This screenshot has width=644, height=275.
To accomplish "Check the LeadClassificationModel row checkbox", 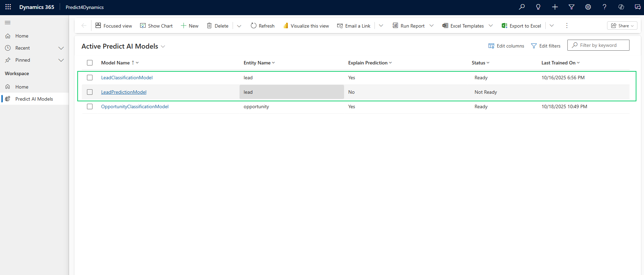I will [90, 78].
